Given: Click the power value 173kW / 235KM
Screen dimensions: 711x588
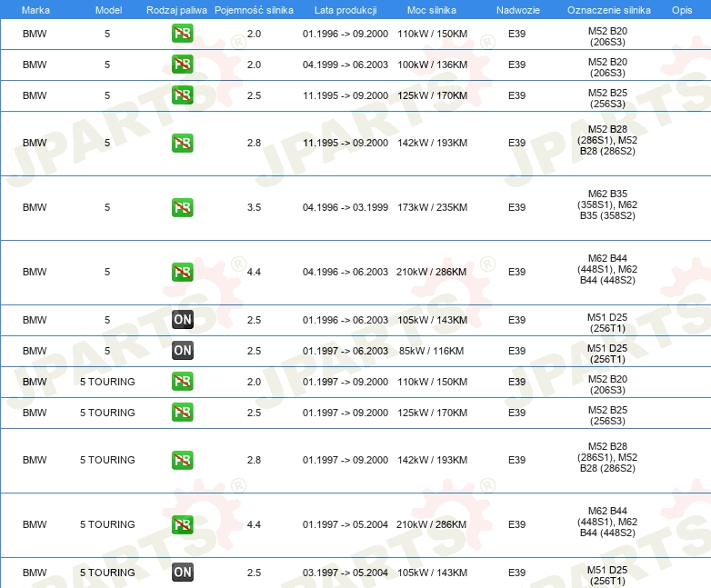Looking at the screenshot, I should coord(432,207).
